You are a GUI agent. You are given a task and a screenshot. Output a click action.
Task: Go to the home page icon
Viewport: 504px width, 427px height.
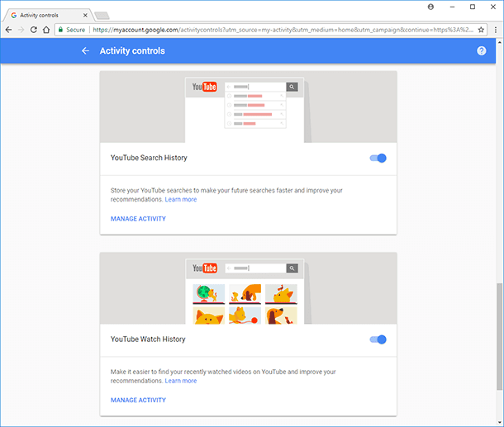46,30
